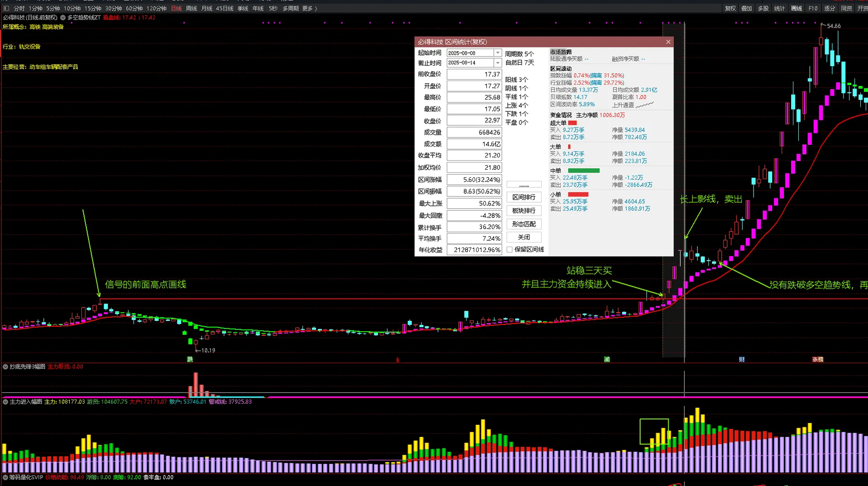This screenshot has width=868, height=486.
Task: Toggle the 叠加 overlay button
Action: (746, 8)
